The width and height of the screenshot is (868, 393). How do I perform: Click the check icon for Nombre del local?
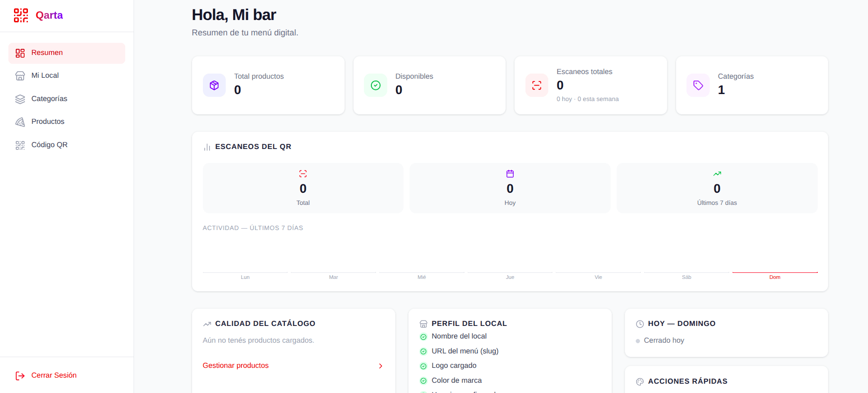(x=424, y=337)
